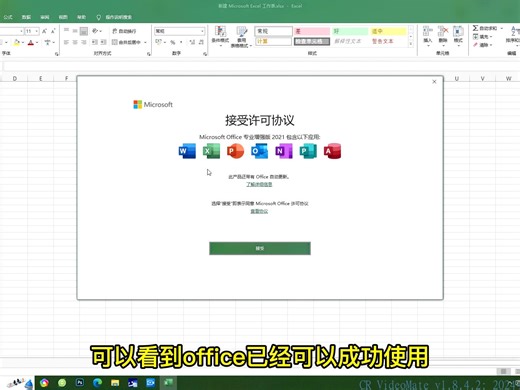The width and height of the screenshot is (520, 390).
Task: Toggle center horizontal alignment in the ribbon
Action: pyautogui.click(x=75, y=42)
